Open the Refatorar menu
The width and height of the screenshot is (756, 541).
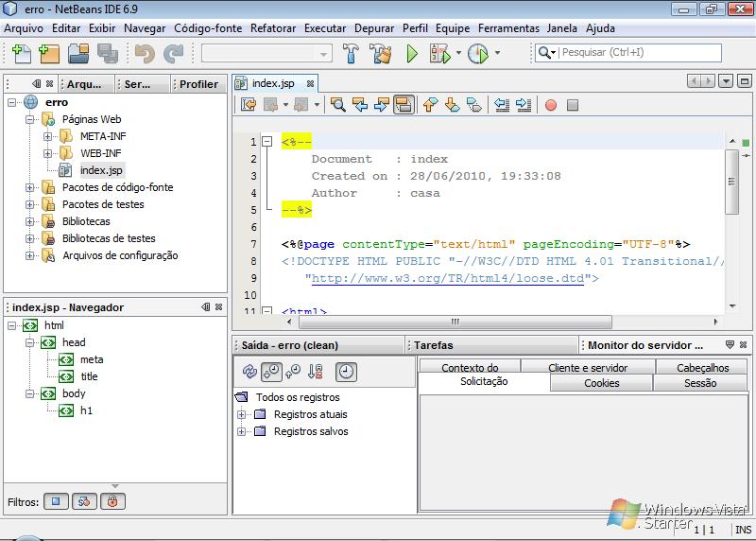click(x=273, y=28)
